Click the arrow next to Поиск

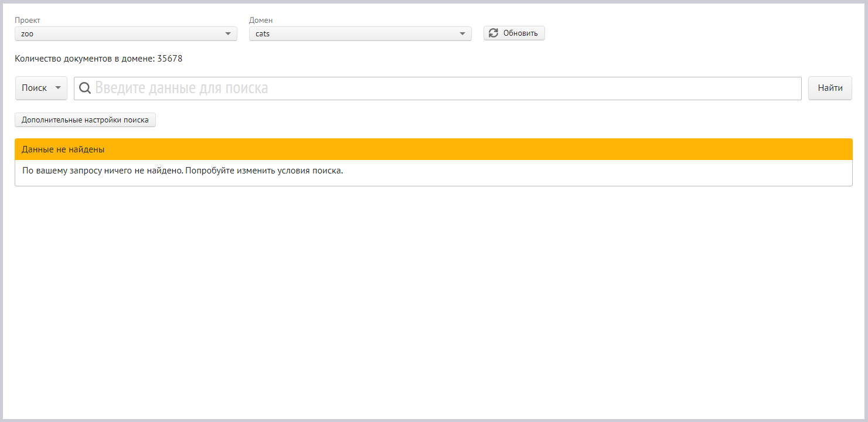(x=57, y=88)
